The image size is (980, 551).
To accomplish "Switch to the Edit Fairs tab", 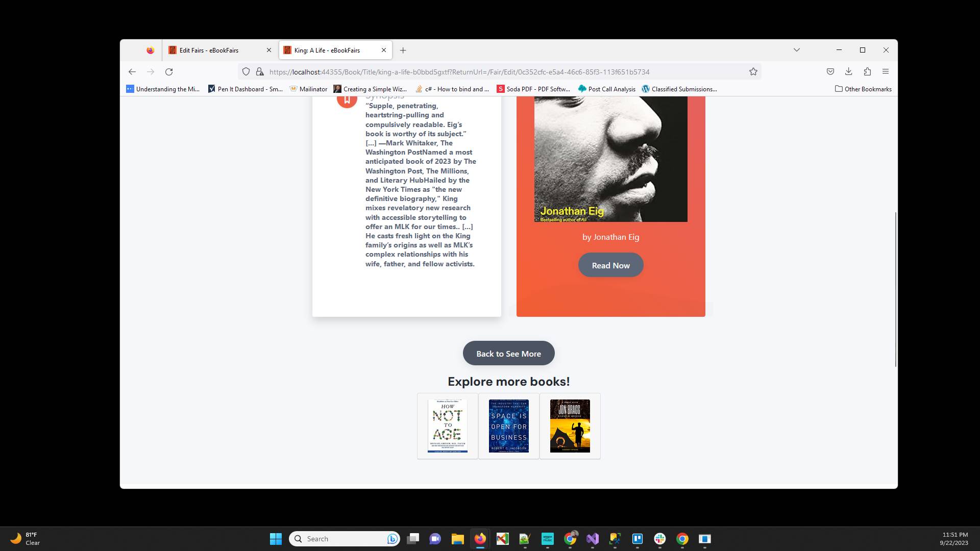I will [209, 50].
